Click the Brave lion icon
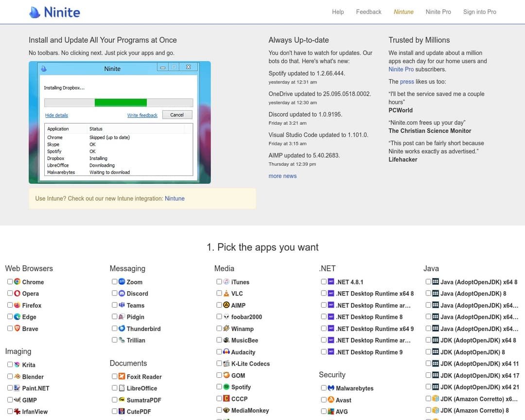Screen dimensions: 525x420 coord(17,328)
